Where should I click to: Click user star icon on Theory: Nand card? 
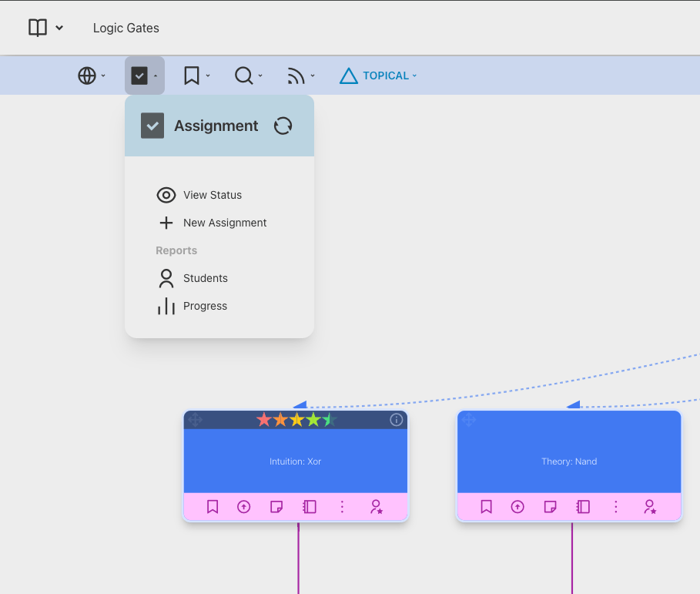[650, 507]
